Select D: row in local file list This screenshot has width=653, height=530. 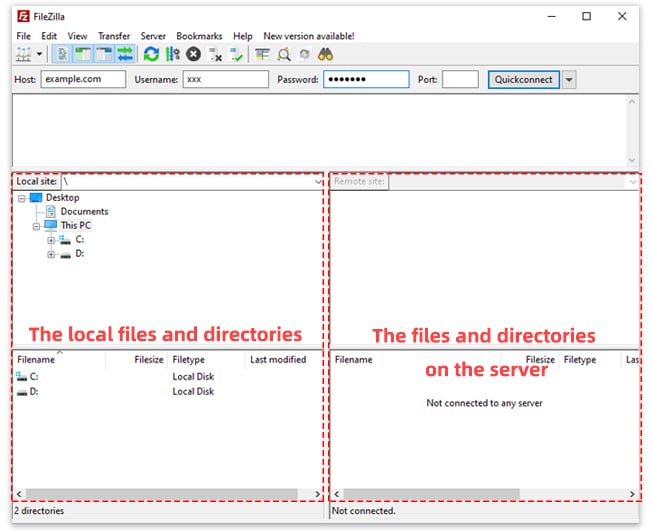click(168, 392)
